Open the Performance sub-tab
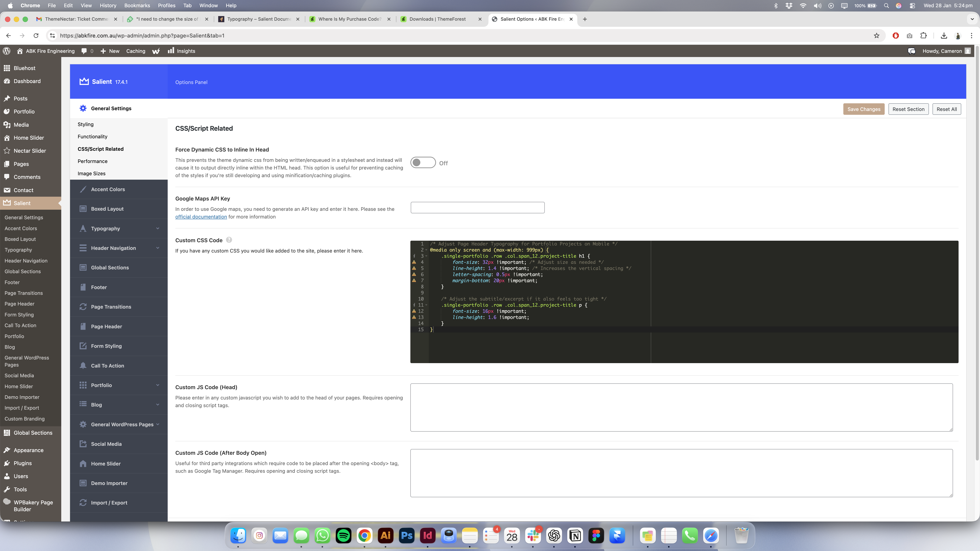This screenshot has width=980, height=551. pos(92,161)
